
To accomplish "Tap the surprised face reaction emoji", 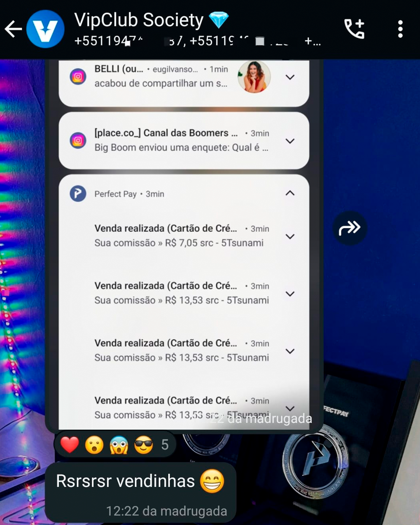I will tap(94, 445).
